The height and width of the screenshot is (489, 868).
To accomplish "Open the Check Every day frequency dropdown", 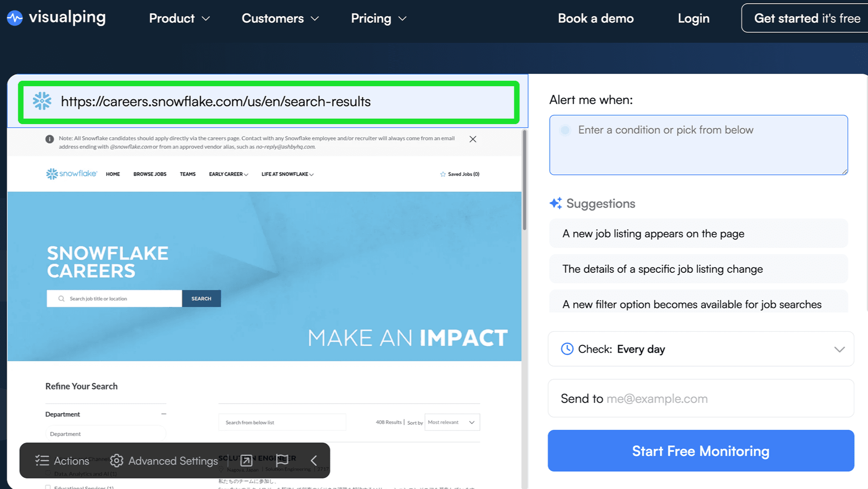I will [x=840, y=349].
